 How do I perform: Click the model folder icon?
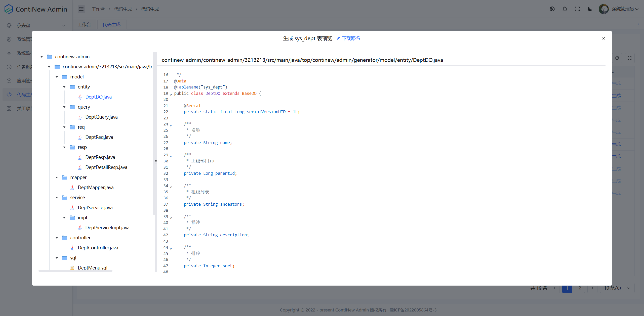click(x=65, y=77)
